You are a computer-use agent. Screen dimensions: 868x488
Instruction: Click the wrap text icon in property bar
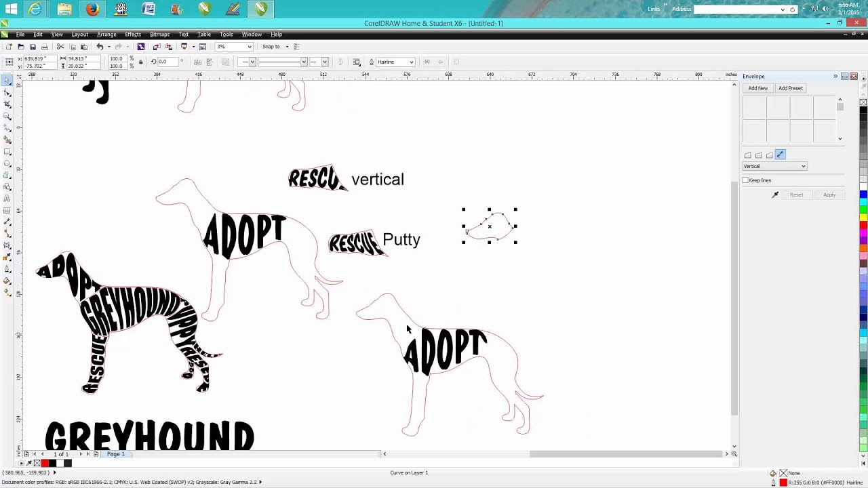pos(357,62)
